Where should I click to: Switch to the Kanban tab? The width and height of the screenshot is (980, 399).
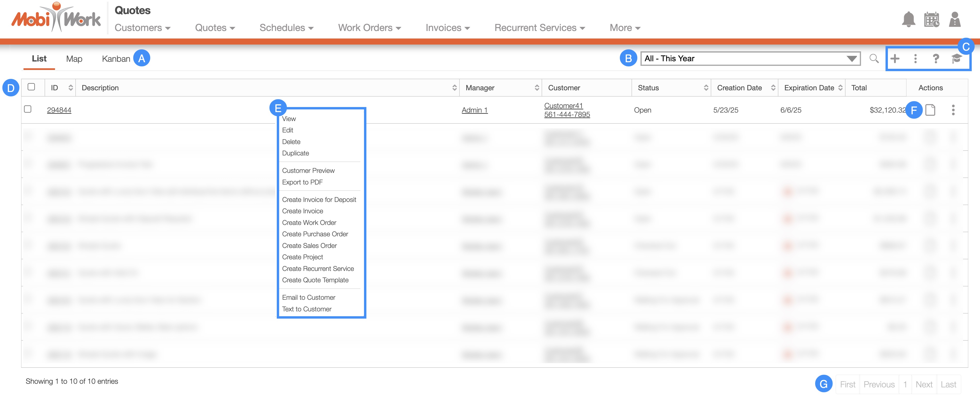point(116,59)
